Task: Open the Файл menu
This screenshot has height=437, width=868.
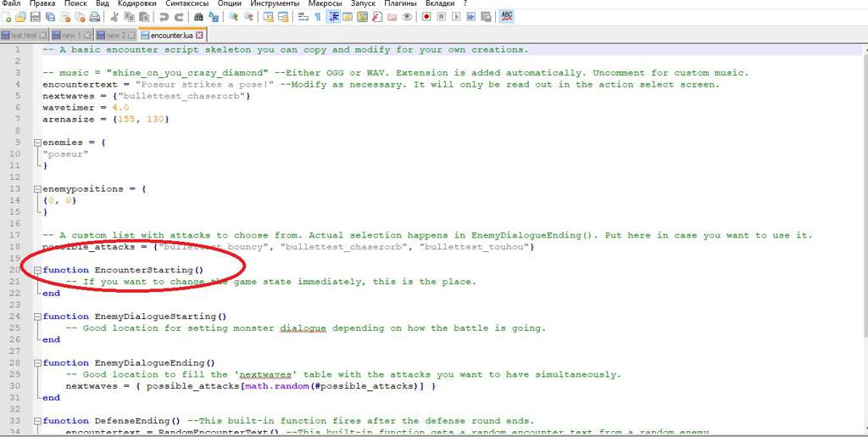Action: 12,3
